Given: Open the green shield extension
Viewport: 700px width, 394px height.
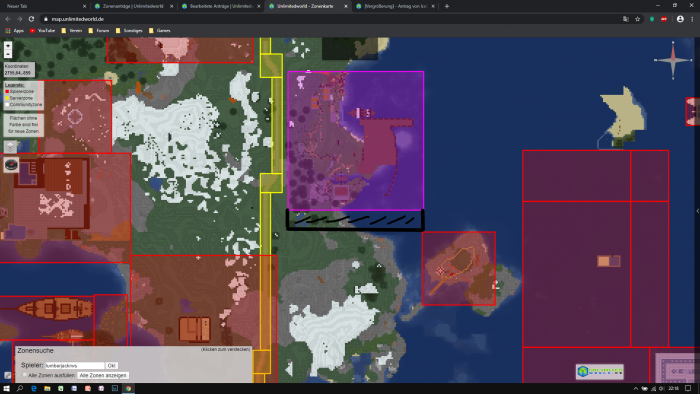Looking at the screenshot, I should [x=652, y=19].
